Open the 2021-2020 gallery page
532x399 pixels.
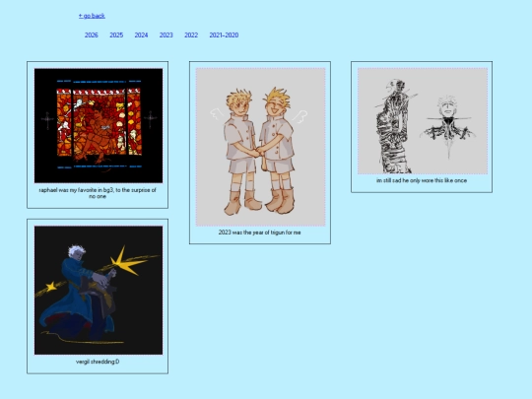click(x=224, y=34)
